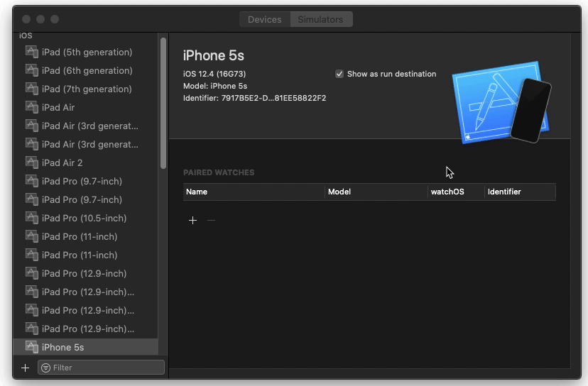
Task: Sort by the Name column header
Action: pyautogui.click(x=254, y=192)
